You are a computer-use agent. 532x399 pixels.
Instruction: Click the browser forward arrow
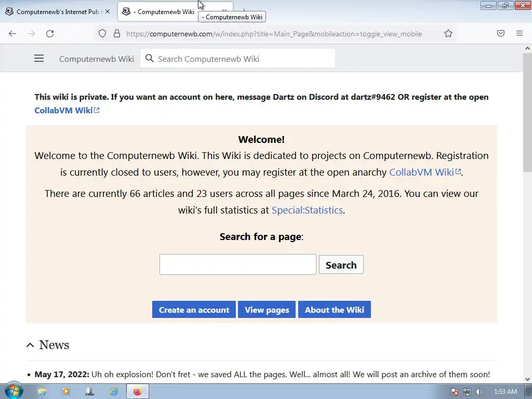click(31, 34)
